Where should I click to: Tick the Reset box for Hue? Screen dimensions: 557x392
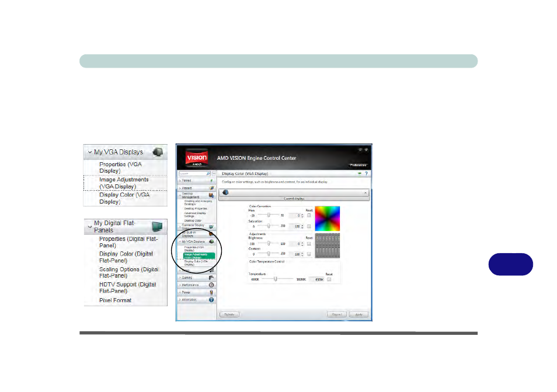pos(309,215)
